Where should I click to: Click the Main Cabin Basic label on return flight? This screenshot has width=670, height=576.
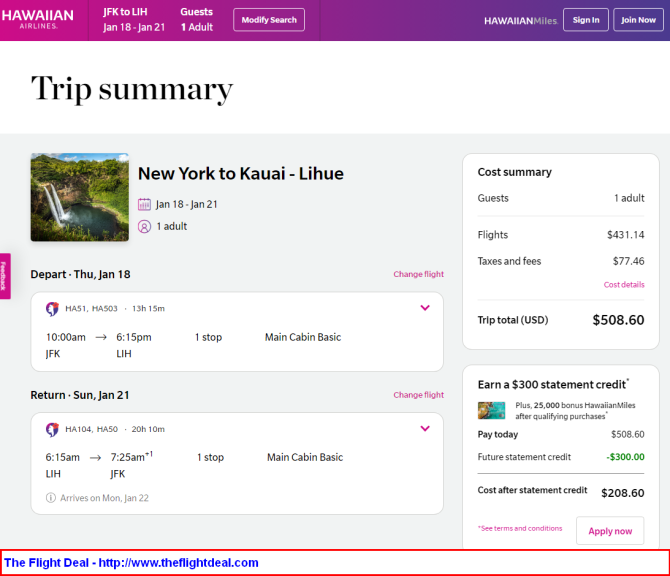pyautogui.click(x=305, y=457)
